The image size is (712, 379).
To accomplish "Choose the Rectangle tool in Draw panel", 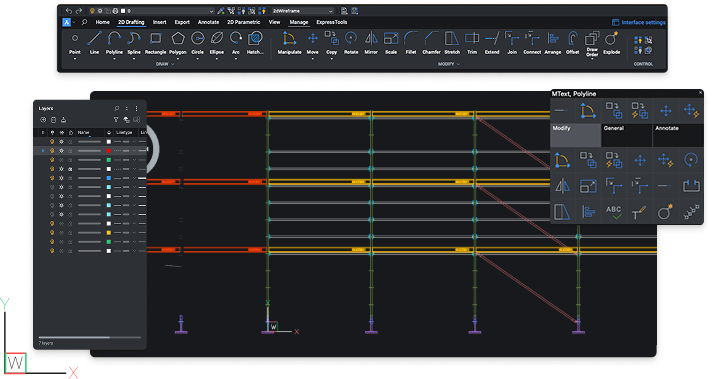I will click(155, 43).
